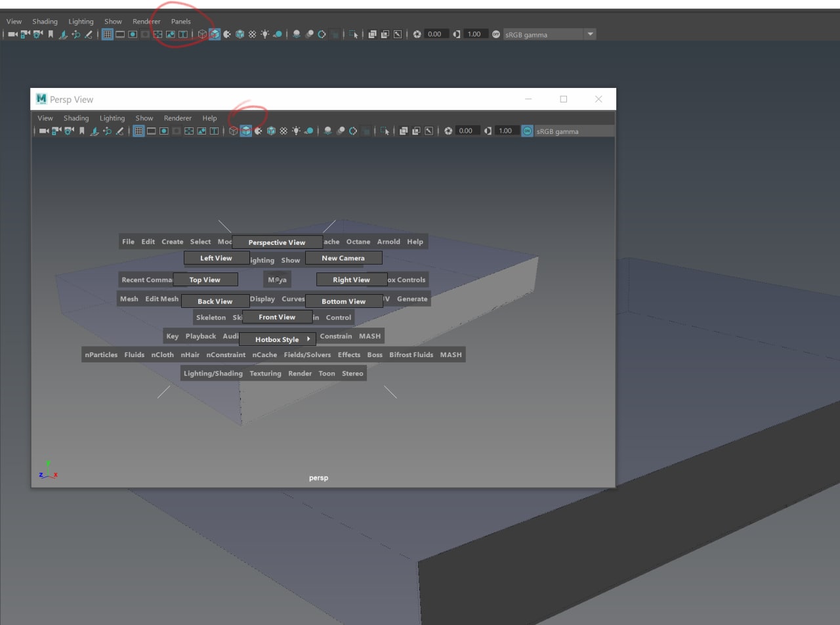Open Lighting/Shading hotbox menu
Image resolution: width=840 pixels, height=625 pixels.
213,374
